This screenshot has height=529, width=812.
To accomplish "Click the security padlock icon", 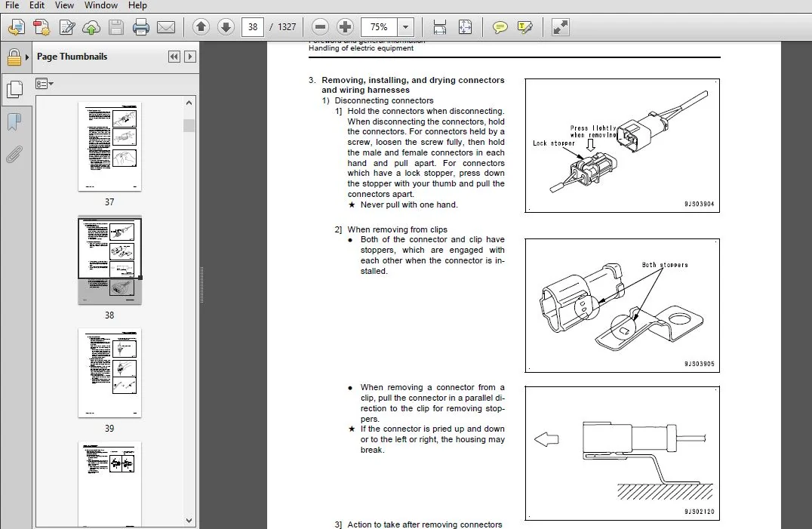I will point(14,57).
